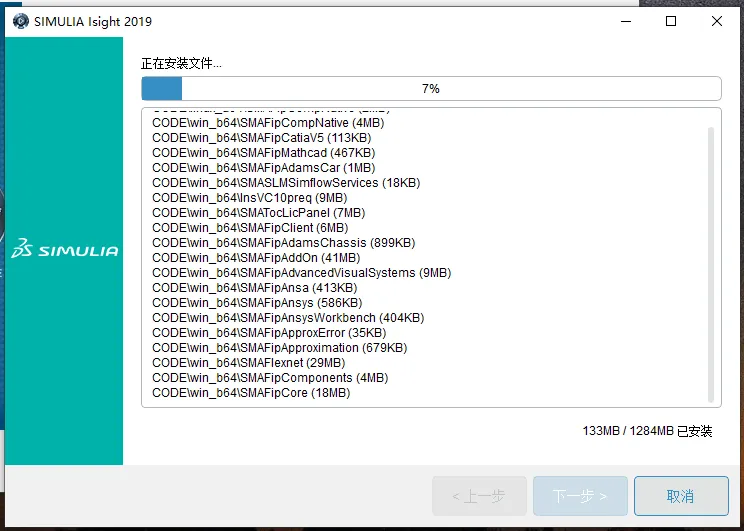
Task: Select the SMAFipAnsysWorkbench (404KB) row
Action: (288, 318)
